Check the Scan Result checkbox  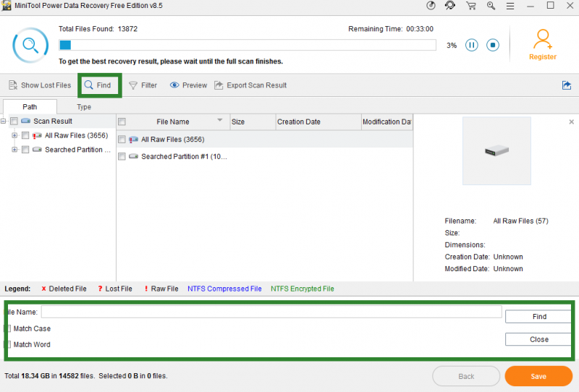[x=14, y=121]
